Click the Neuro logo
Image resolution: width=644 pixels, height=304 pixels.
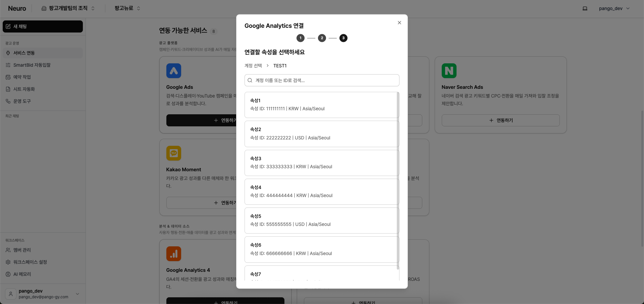pyautogui.click(x=17, y=8)
